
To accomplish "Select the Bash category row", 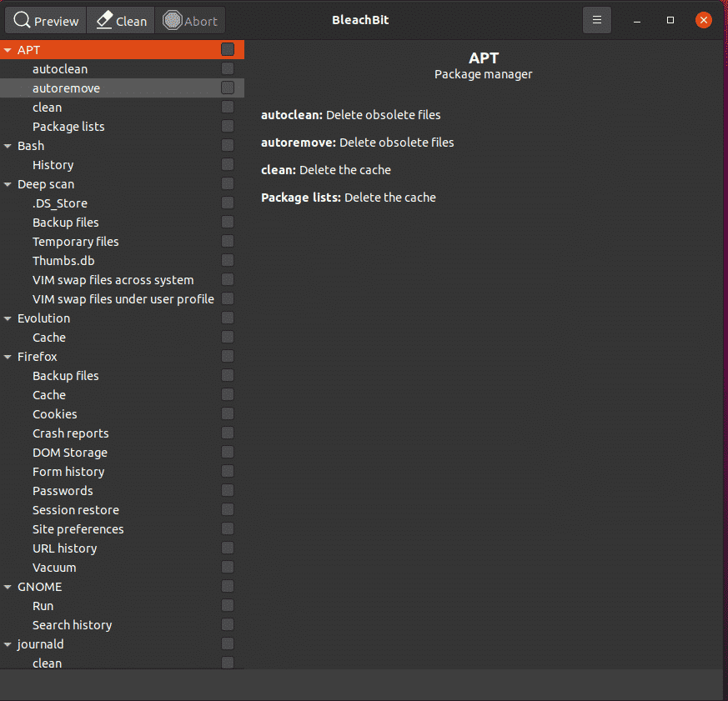I will click(x=122, y=146).
